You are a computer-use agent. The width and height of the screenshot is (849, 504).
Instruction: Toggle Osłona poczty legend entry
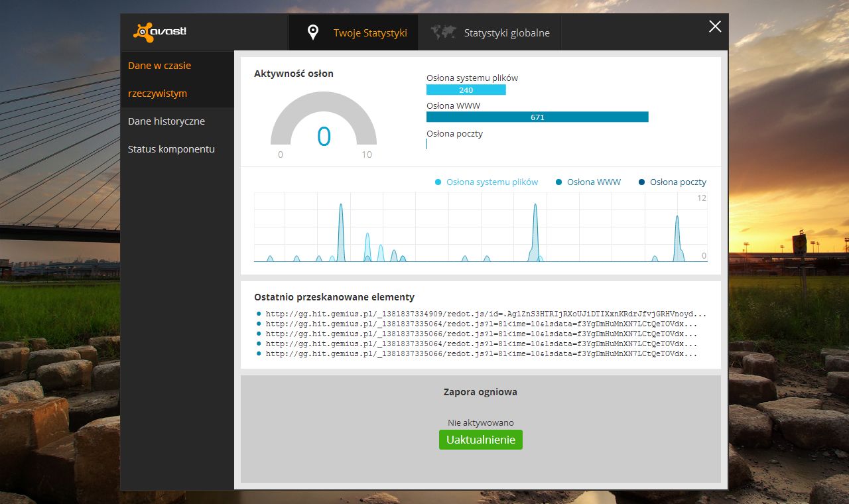[672, 182]
